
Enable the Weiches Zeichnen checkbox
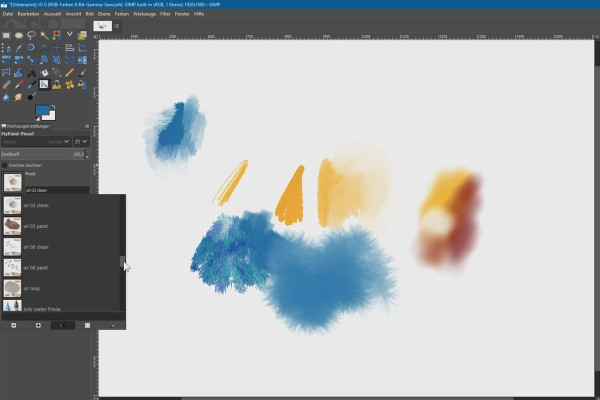coord(5,165)
